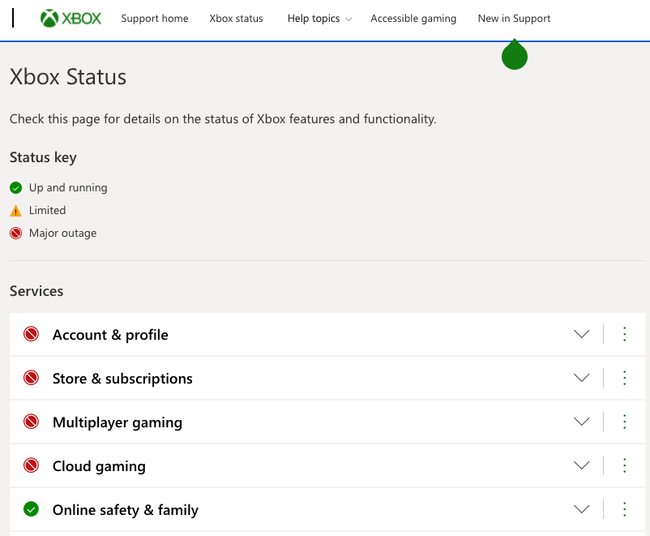
Task: Select the Online safety & family title
Action: (x=125, y=510)
